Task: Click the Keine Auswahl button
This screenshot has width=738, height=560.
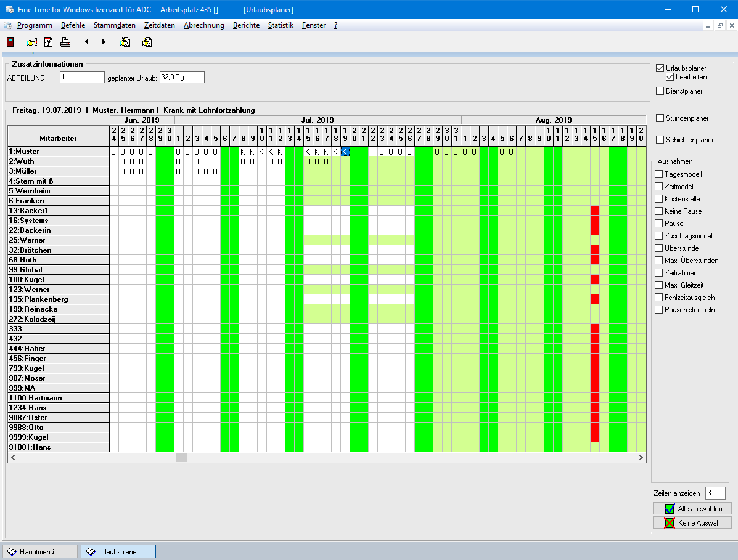Action: [x=692, y=522]
